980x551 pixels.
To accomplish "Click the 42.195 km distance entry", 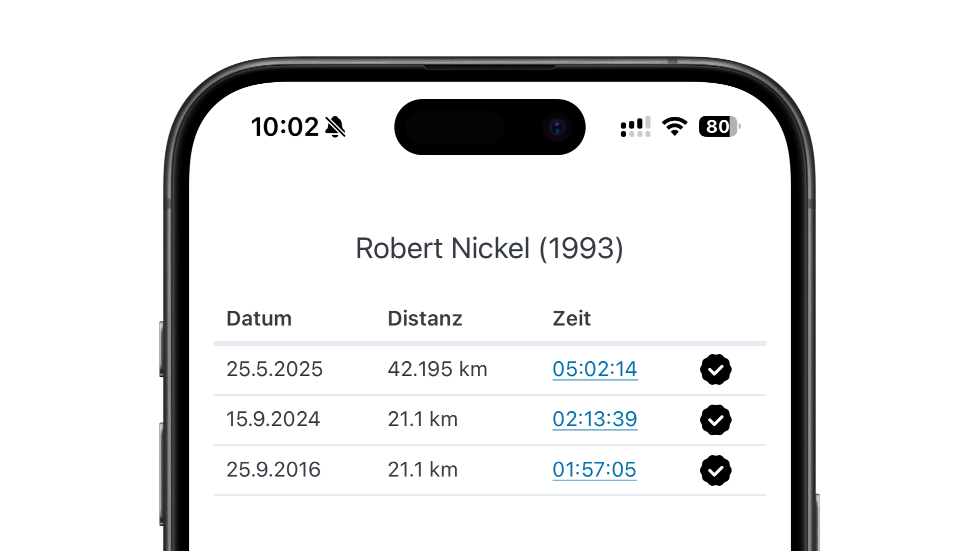I will point(437,369).
